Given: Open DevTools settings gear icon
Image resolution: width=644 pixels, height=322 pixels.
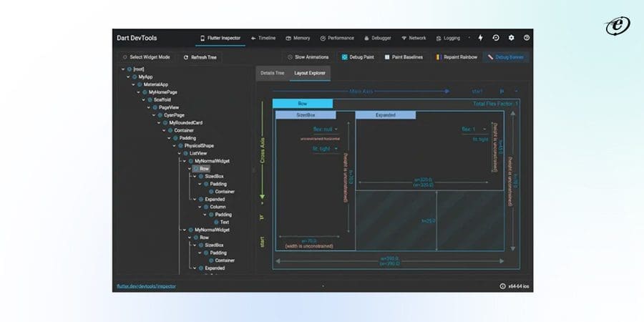Looking at the screenshot, I should click(x=512, y=38).
